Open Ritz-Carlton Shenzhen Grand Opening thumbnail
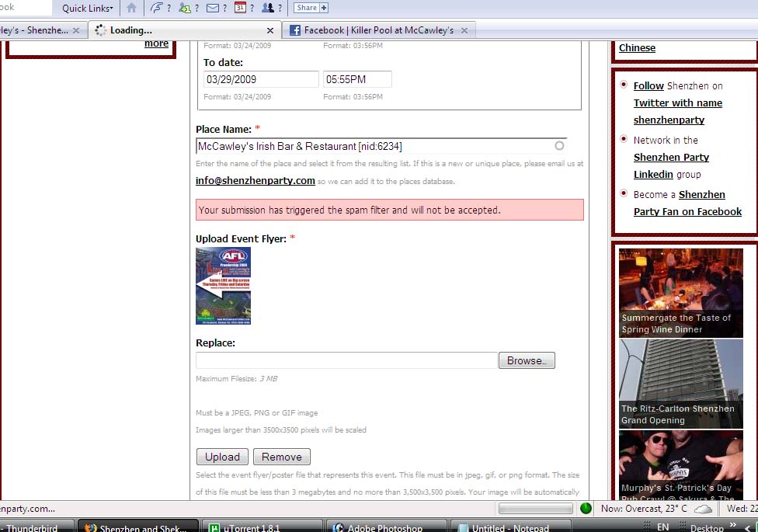This screenshot has width=758, height=532. (680, 384)
